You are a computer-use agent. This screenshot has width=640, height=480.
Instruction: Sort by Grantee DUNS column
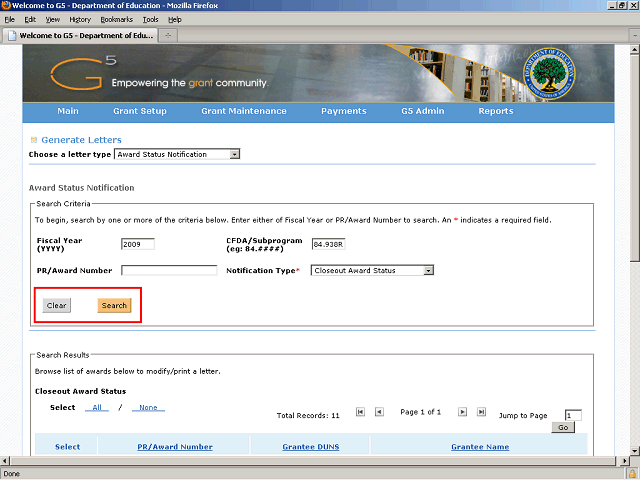pyautogui.click(x=311, y=447)
